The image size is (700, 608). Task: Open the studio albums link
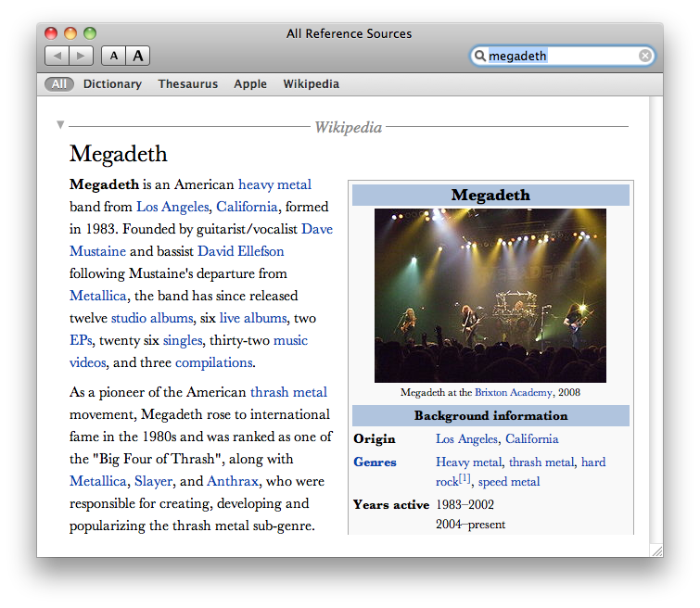click(x=152, y=318)
